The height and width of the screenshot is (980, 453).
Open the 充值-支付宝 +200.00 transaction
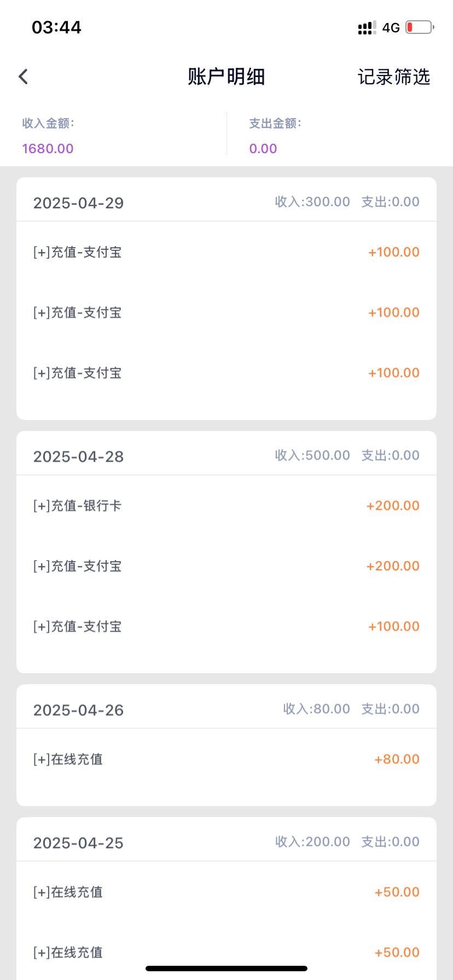pos(226,566)
